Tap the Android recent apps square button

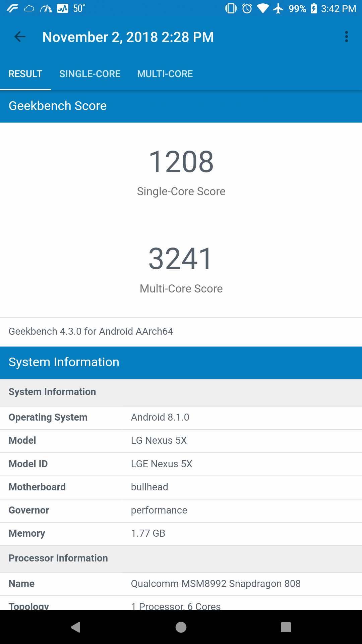286,627
